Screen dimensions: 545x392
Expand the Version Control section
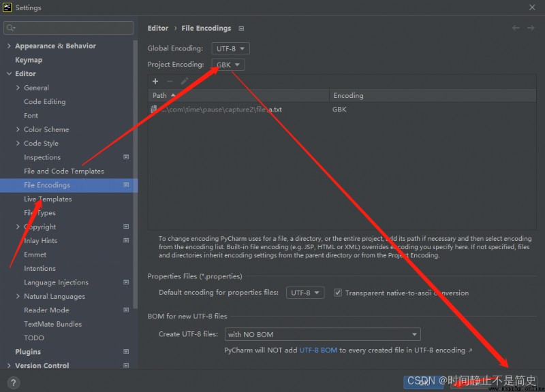coord(9,365)
